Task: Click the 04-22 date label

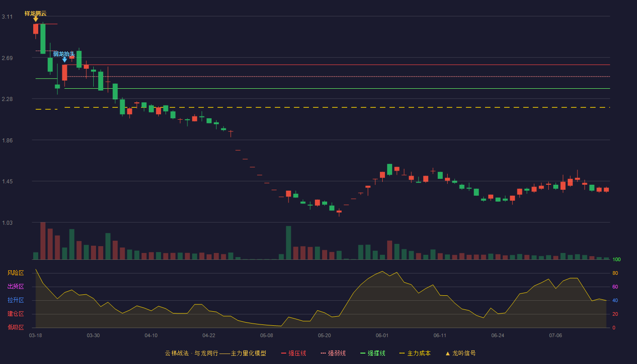Action: pos(209,335)
